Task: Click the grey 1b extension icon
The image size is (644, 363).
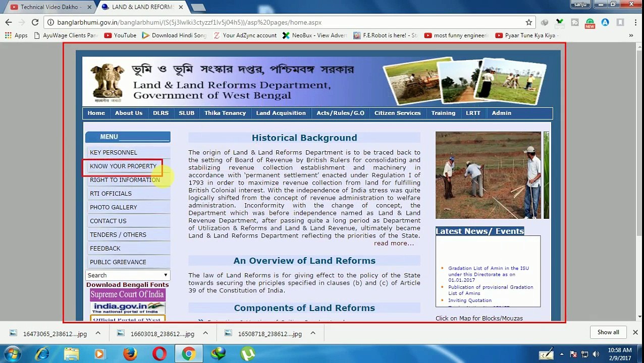Action: 575,22
